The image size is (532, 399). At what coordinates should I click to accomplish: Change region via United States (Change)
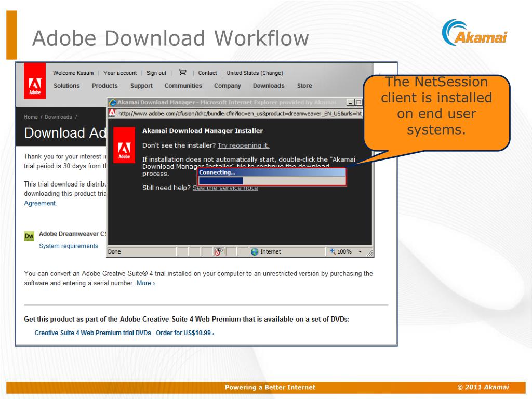tap(255, 73)
